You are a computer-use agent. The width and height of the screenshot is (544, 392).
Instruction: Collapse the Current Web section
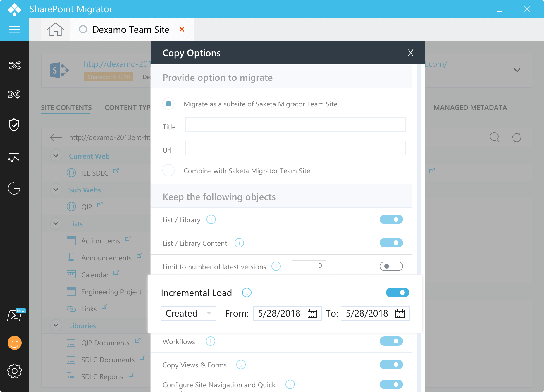point(56,156)
